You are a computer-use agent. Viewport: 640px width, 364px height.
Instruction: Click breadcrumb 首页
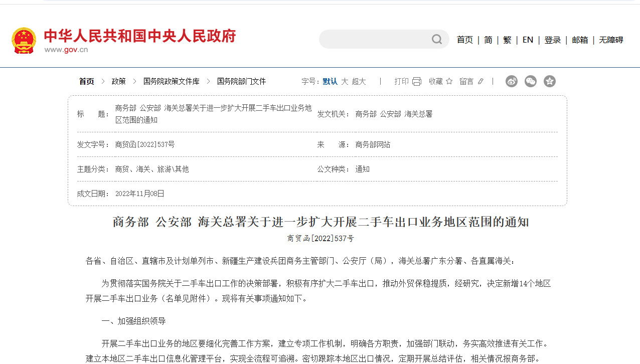(x=87, y=81)
